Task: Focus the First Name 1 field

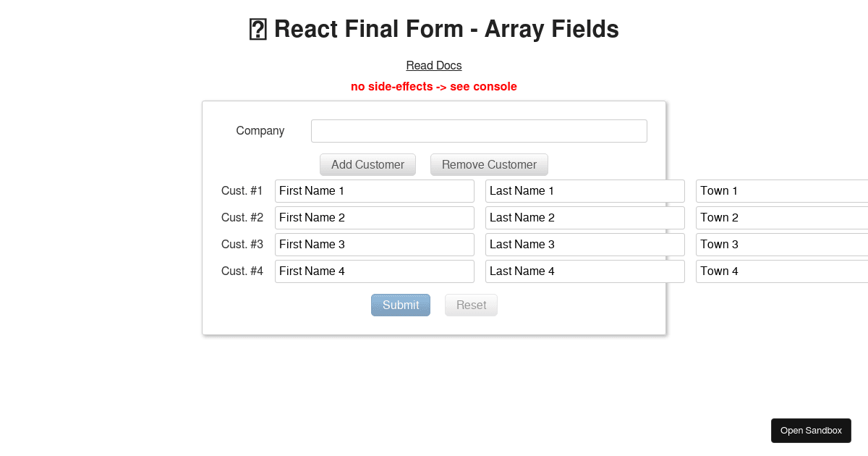Action: (375, 191)
